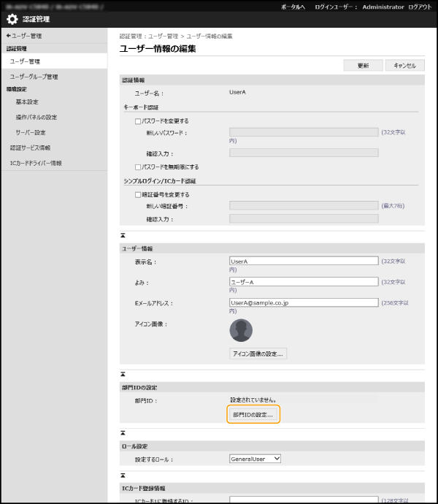Click the user avatar icon image
This screenshot has height=504, width=438.
point(241,330)
